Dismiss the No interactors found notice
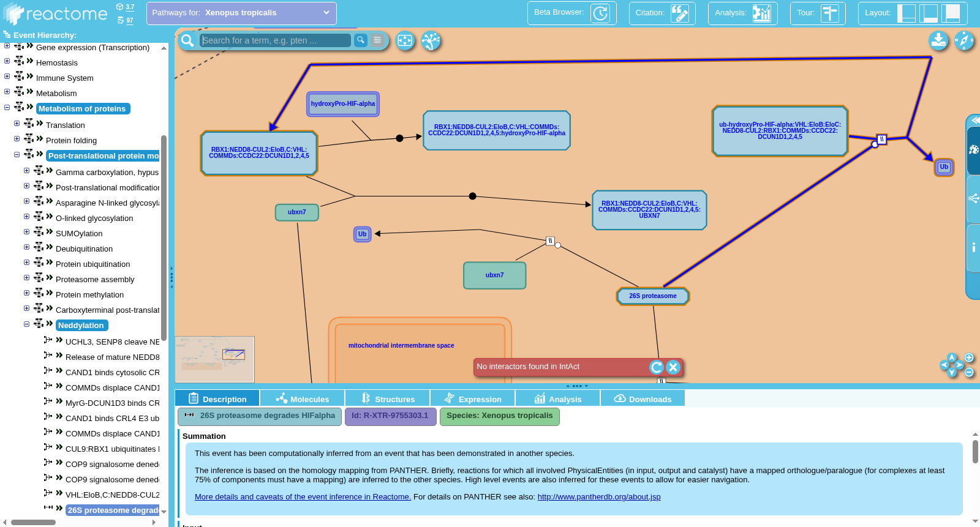This screenshot has width=980, height=527. coord(673,367)
